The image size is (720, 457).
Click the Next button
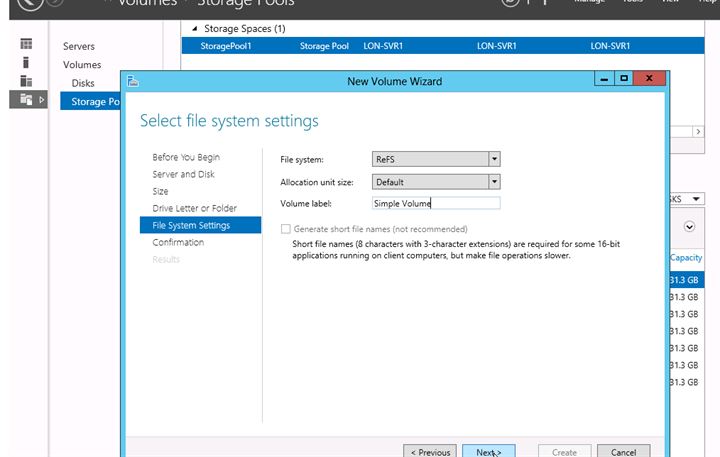pyautogui.click(x=489, y=452)
